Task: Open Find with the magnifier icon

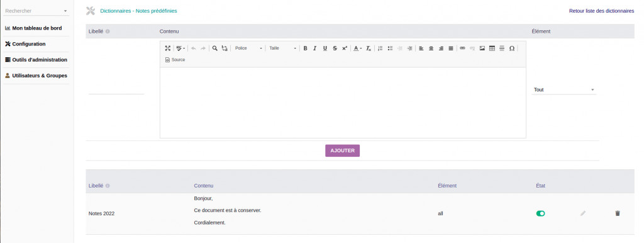Action: pyautogui.click(x=214, y=48)
